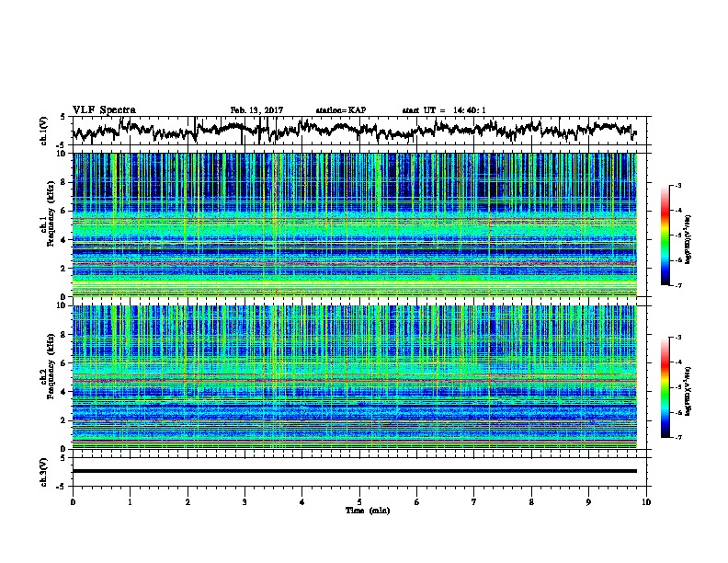Click the "ch.3(V)" vertical axis label
The width and height of the screenshot is (728, 563).
click(x=44, y=472)
